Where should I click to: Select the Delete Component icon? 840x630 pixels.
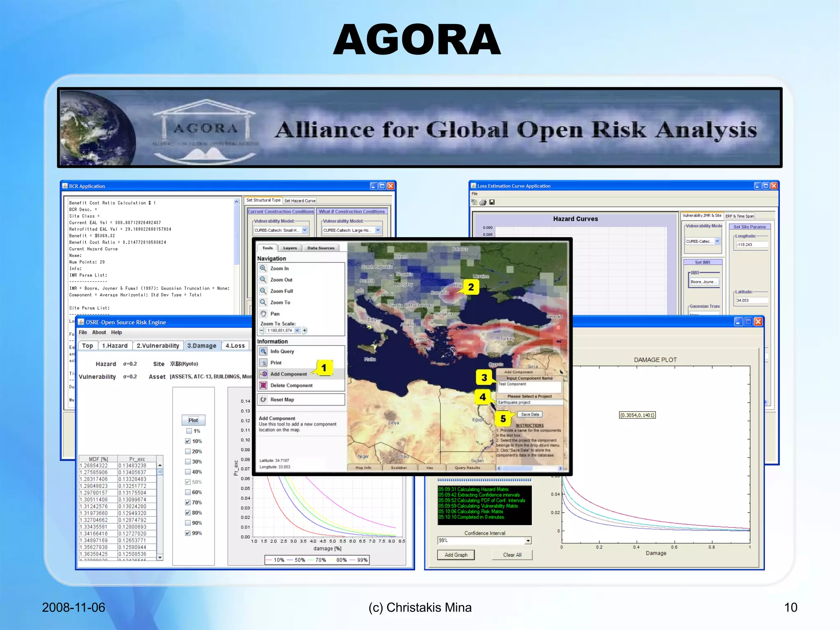263,385
